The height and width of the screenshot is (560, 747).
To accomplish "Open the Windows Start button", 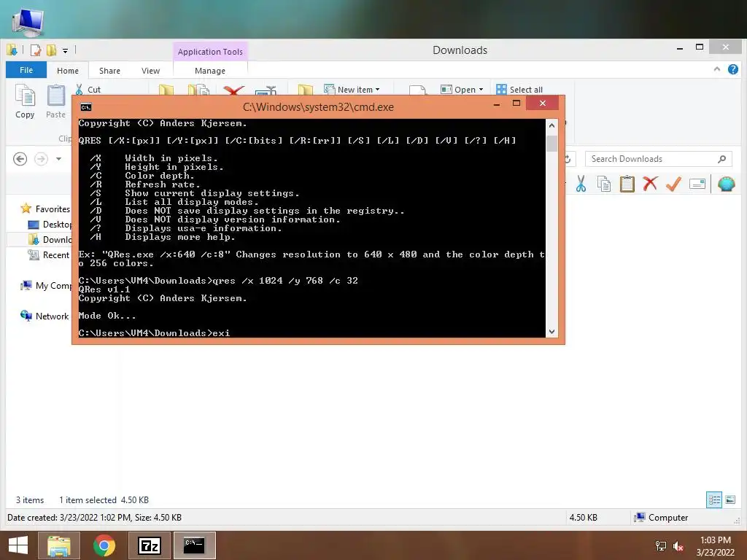I will (x=18, y=545).
